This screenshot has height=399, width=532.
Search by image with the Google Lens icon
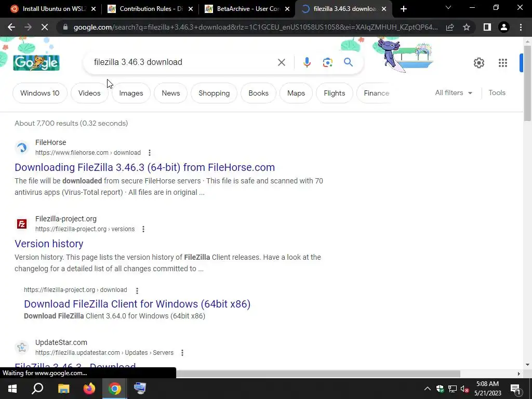point(327,62)
